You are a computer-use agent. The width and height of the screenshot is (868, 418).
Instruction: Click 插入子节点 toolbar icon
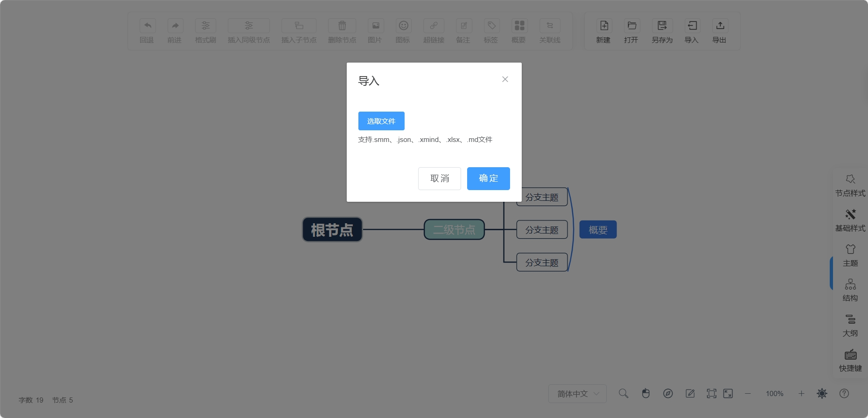(299, 26)
